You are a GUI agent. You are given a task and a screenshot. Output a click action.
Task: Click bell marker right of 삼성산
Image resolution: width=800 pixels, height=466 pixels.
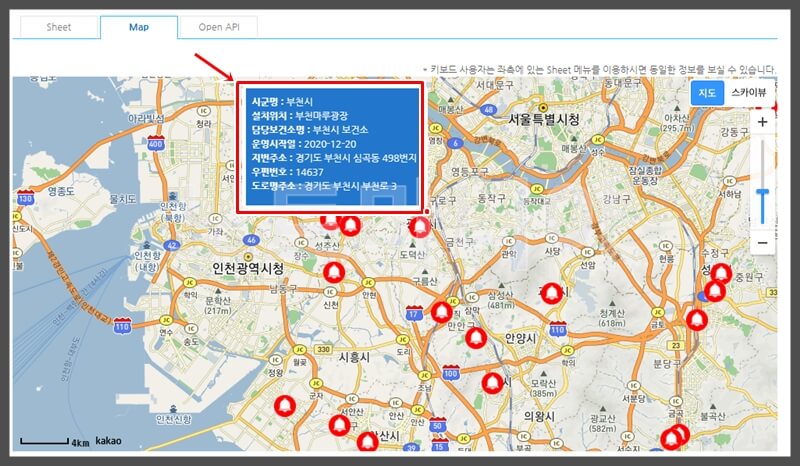(x=552, y=293)
